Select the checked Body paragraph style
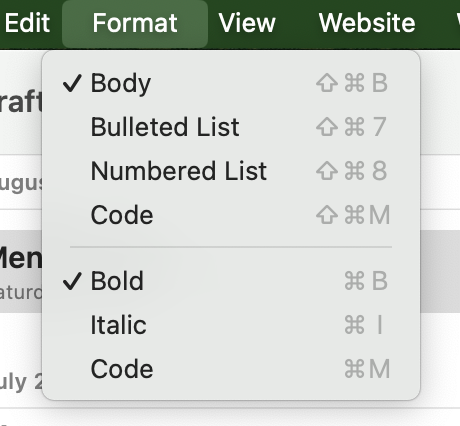This screenshot has width=460, height=426. (x=231, y=83)
